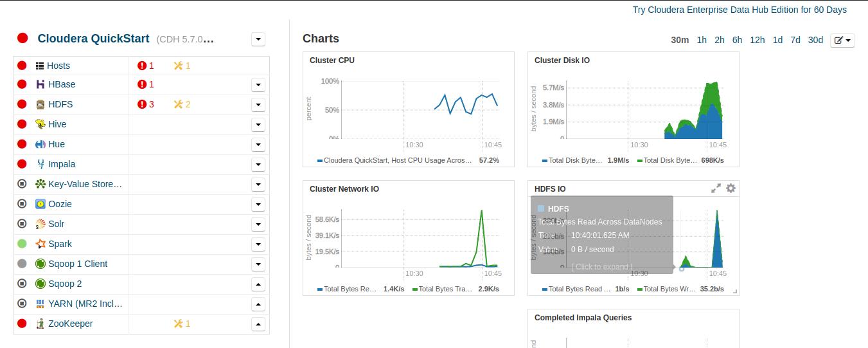Click the Spark star icon

pos(40,244)
